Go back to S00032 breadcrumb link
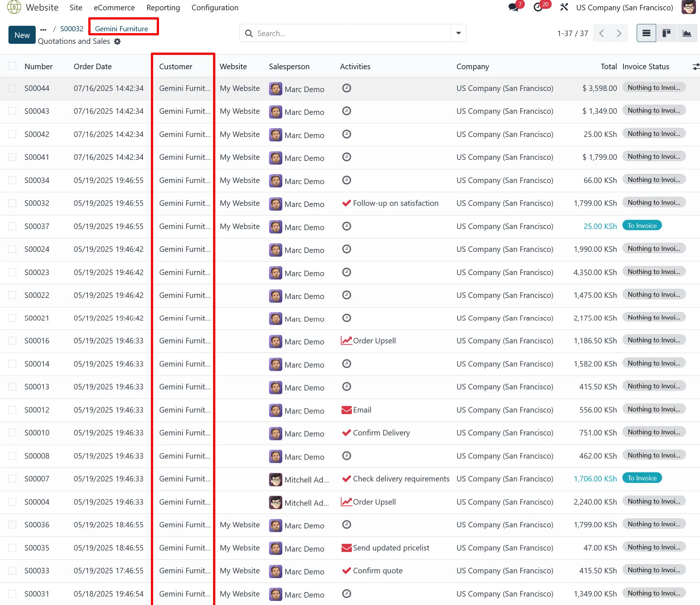This screenshot has width=700, height=605. coord(72,29)
